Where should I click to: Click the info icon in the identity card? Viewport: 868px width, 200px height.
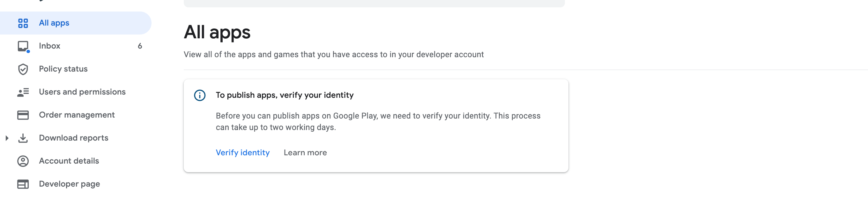(199, 96)
